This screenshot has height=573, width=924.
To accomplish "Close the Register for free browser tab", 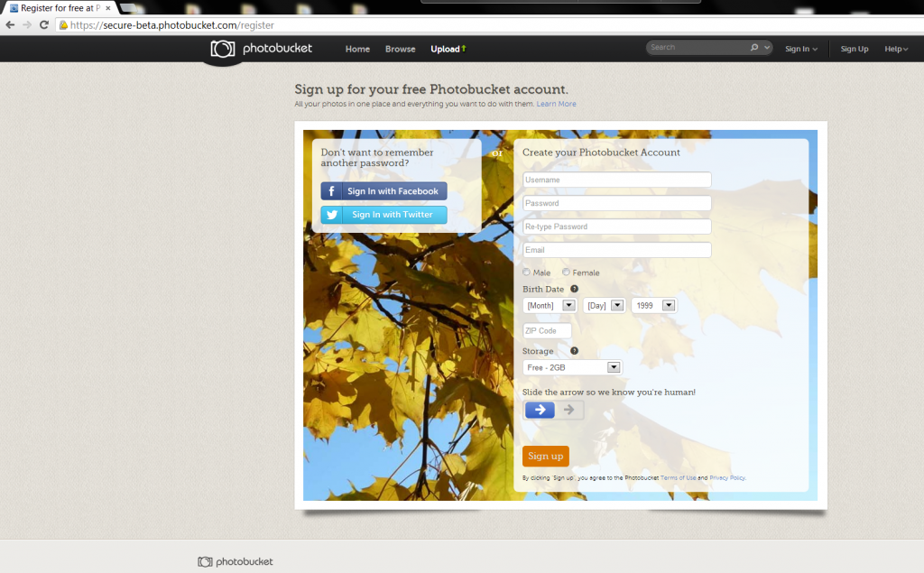I will [x=108, y=8].
